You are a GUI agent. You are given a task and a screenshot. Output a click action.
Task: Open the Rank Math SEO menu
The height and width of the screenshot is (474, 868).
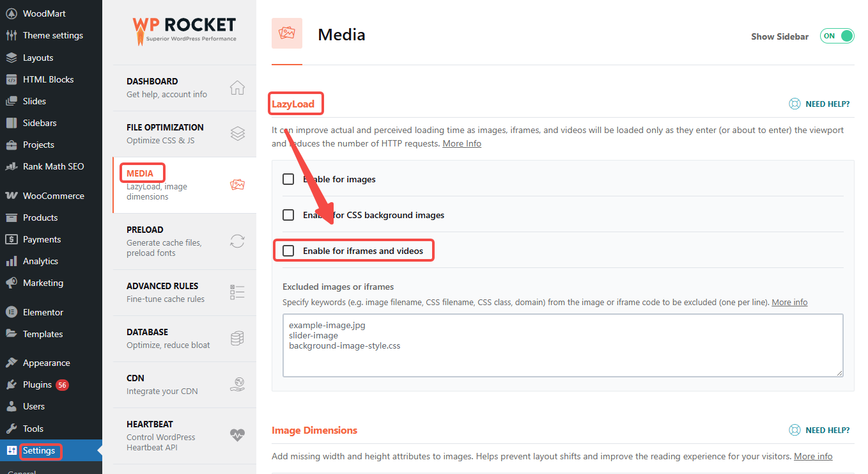coord(53,166)
